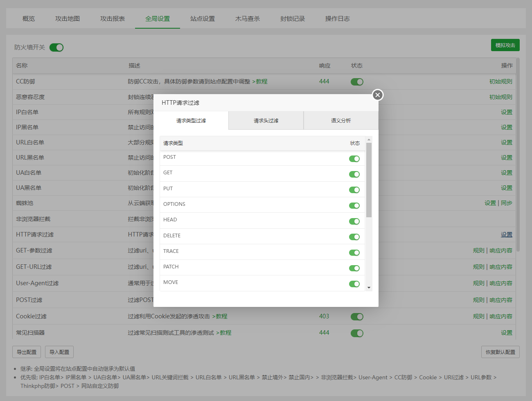Open the 语义分析 tab

[x=341, y=121]
